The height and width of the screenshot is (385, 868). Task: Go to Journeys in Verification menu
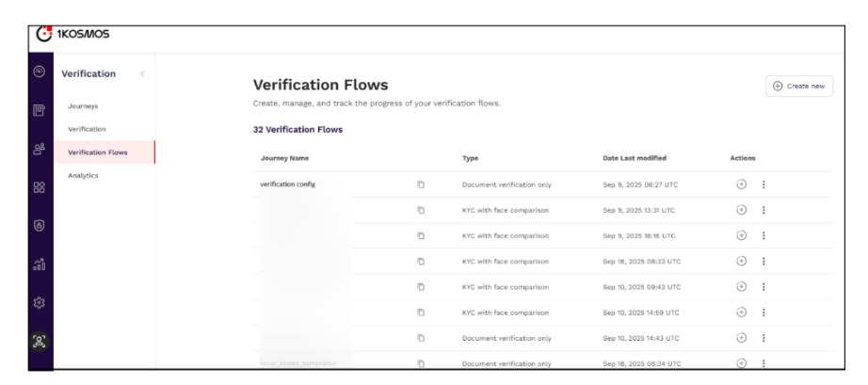click(x=83, y=105)
